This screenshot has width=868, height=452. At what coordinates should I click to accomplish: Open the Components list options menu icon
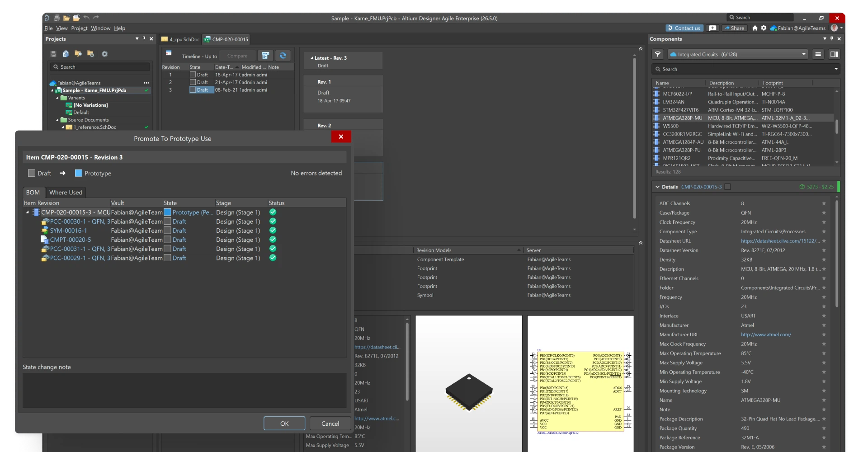pos(818,54)
